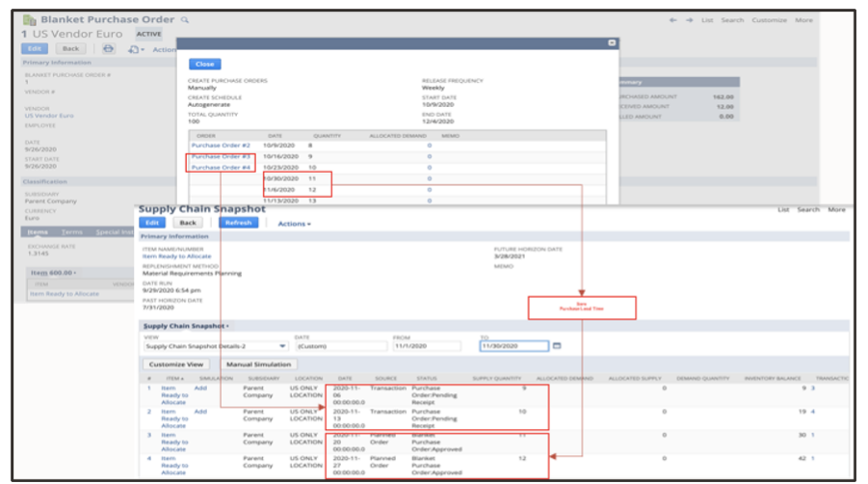
Task: Open the calendar picker beside the To date
Action: (x=557, y=345)
